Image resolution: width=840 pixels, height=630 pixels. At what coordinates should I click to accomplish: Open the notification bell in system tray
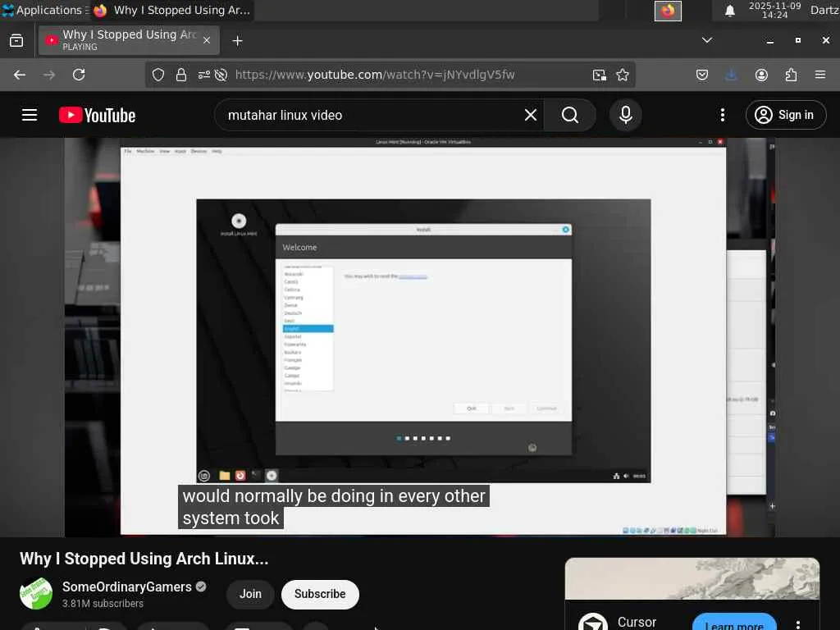pyautogui.click(x=729, y=11)
